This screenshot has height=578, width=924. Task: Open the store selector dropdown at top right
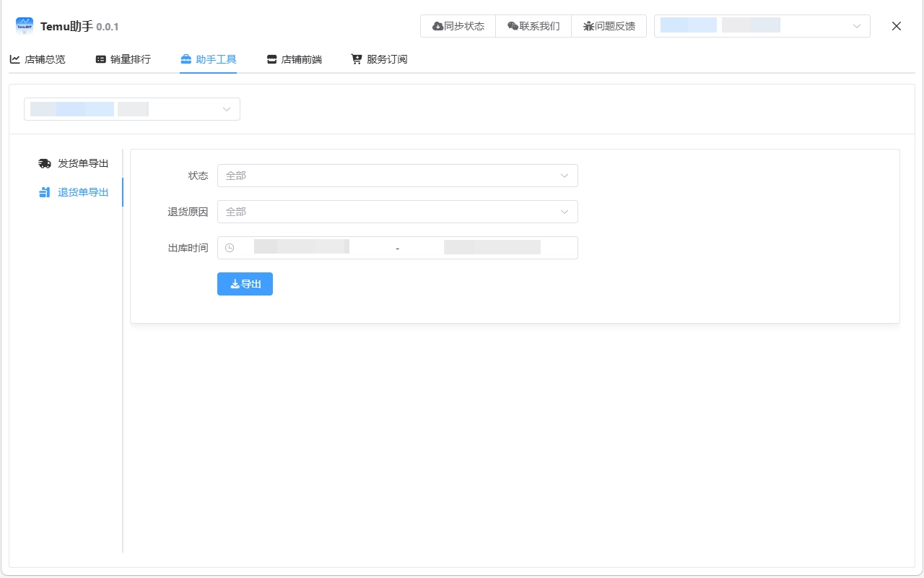(762, 25)
